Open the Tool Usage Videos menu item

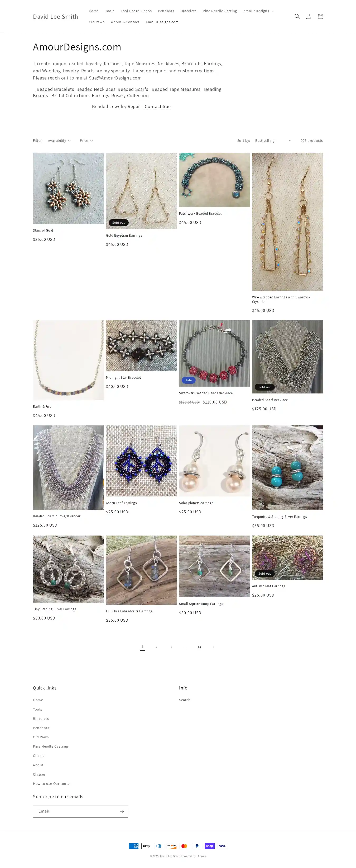coord(136,11)
